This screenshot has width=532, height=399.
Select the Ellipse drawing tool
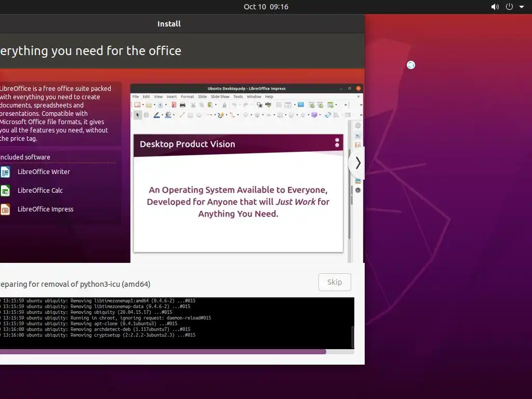[199, 115]
